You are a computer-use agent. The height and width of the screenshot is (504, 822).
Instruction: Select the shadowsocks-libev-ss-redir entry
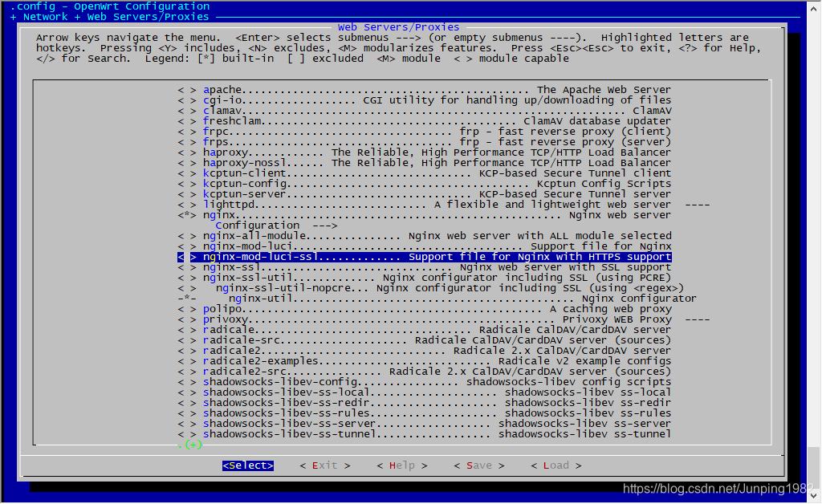coord(424,403)
